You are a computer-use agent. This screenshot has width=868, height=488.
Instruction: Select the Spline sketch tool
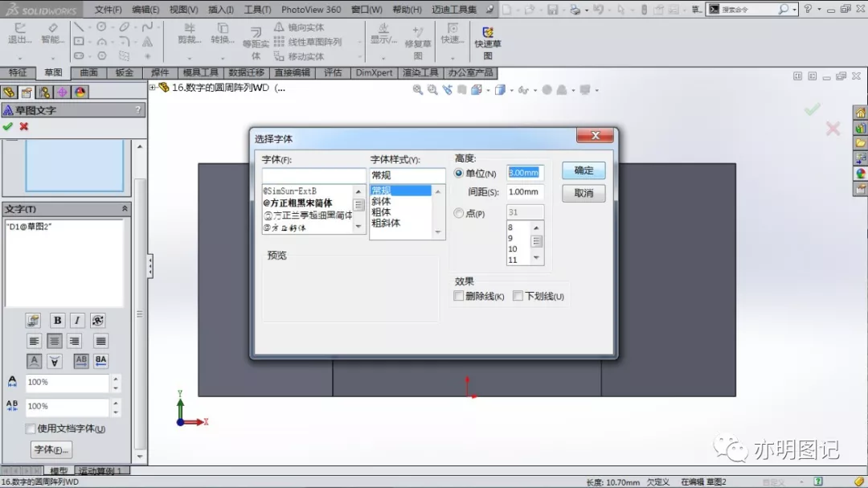[147, 27]
